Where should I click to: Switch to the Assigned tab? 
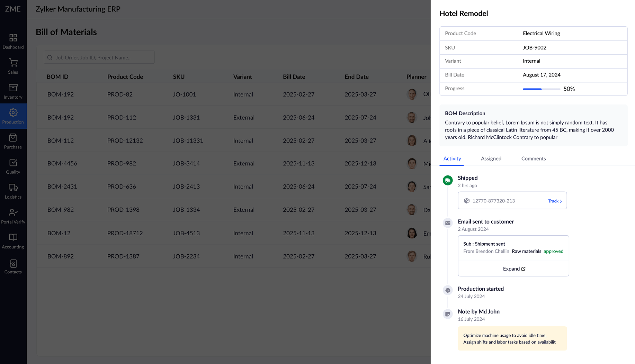coord(491,158)
